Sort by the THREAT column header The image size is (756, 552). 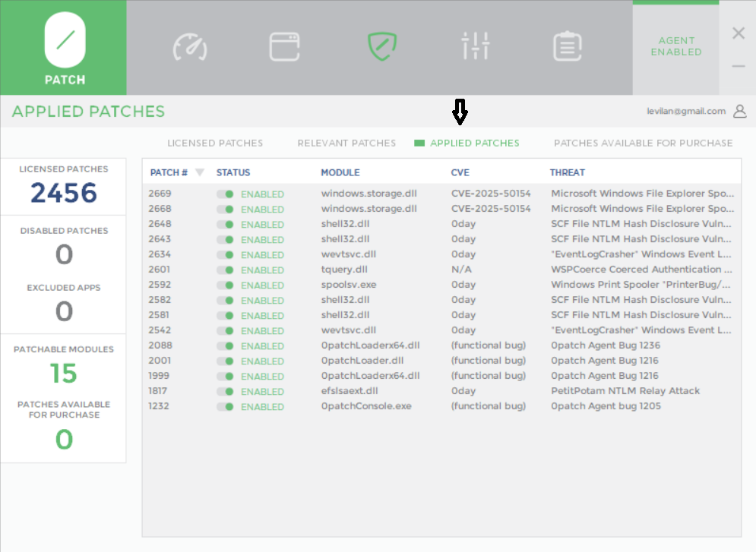(x=567, y=172)
